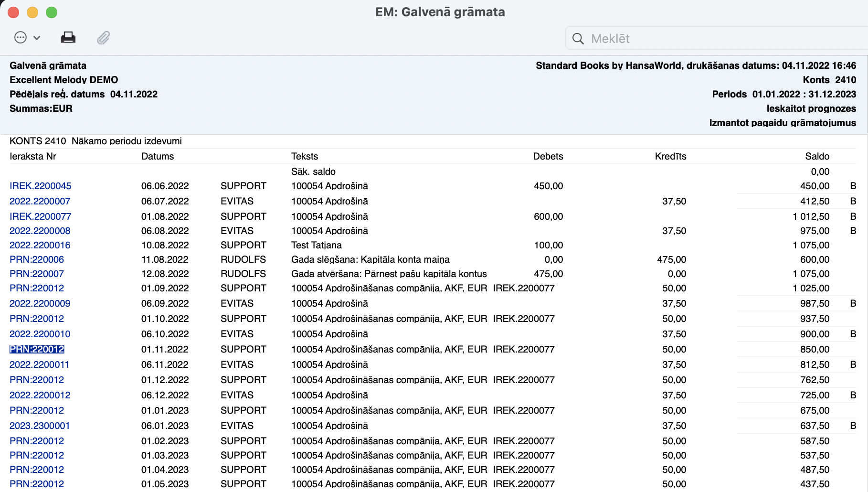
Task: Open record link 2022.2200007
Action: pyautogui.click(x=40, y=201)
